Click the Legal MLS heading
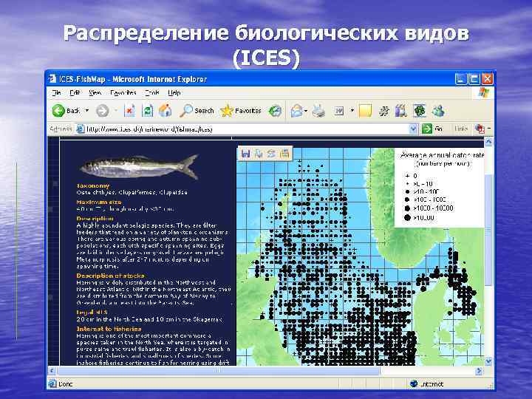This screenshot has height=399, width=532. click(92, 313)
